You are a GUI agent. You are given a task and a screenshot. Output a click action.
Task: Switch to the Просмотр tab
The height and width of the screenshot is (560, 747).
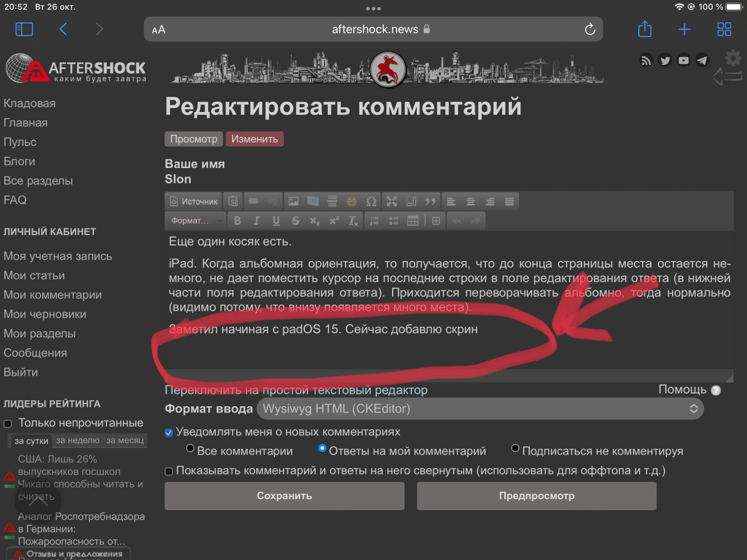click(193, 139)
